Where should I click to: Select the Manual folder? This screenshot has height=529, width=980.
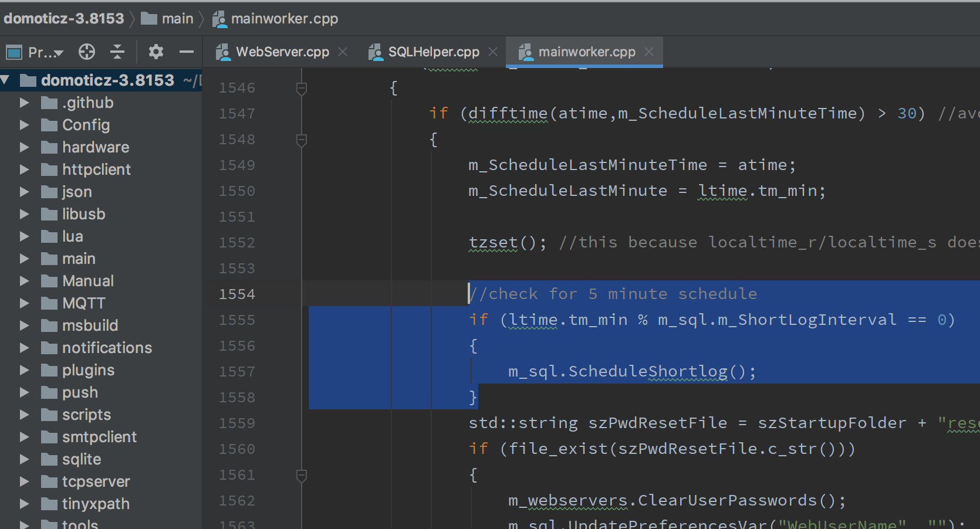click(88, 281)
